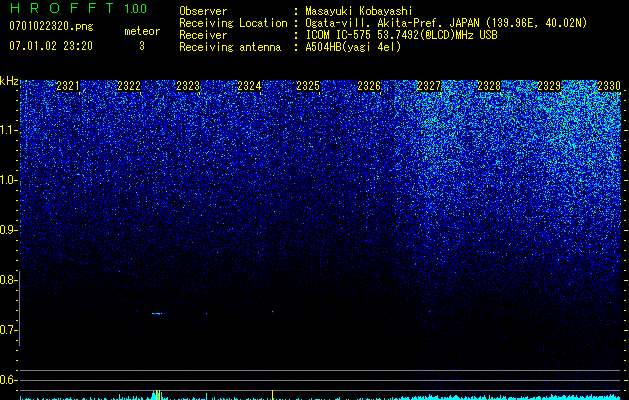Screen dimensions: 629x400
Task: Click the bright meteor echo near 2322
Action: 158,313
